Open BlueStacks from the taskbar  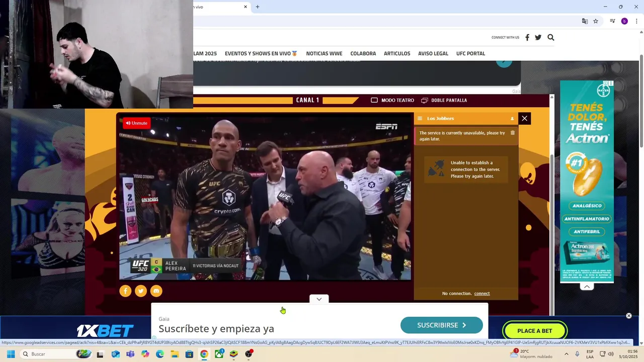click(x=233, y=354)
